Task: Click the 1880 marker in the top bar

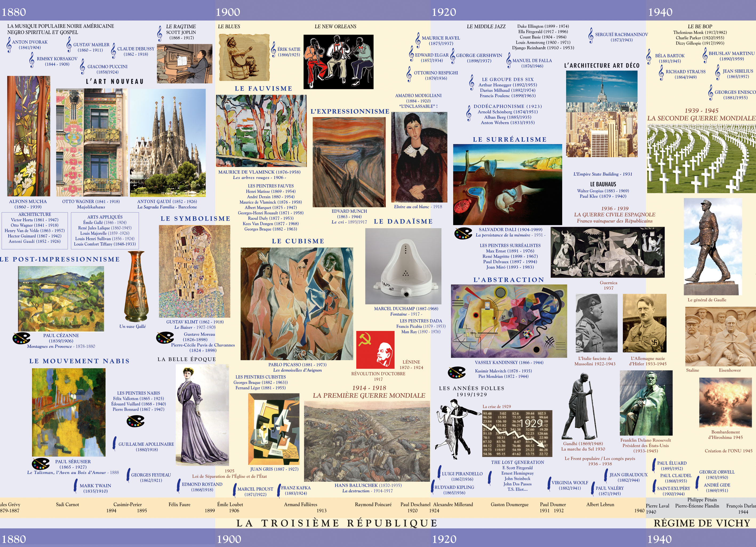Action: click(14, 12)
